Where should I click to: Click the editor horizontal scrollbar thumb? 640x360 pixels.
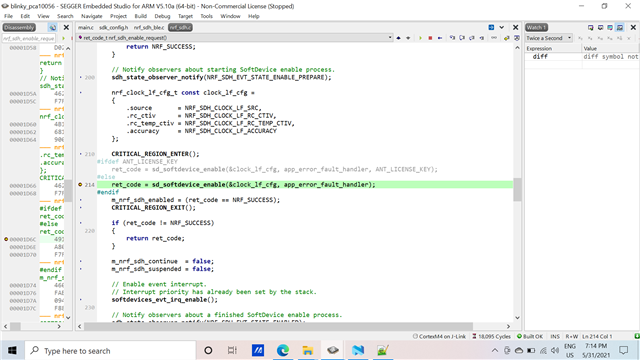point(278,327)
